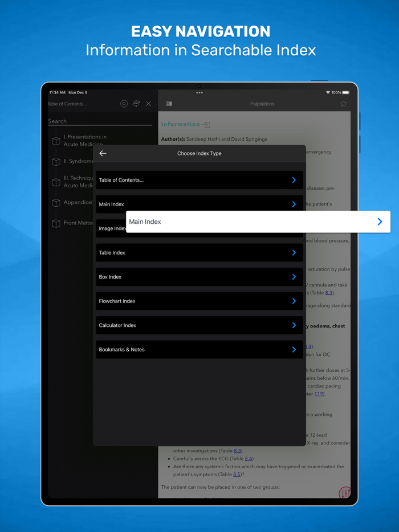Click the 11:34 AM clock
The image size is (399, 532).
pos(58,93)
